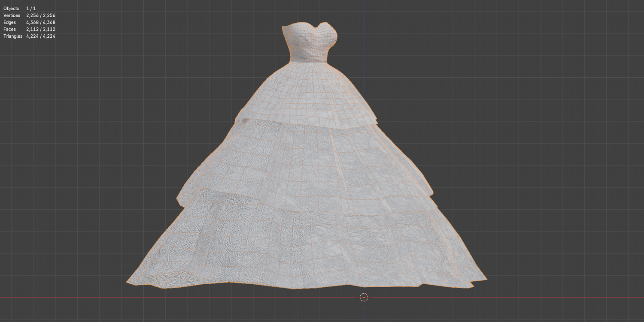Viewport: 644px width, 322px height.
Task: Click the face count 2,112 / 2,112
Action: pyautogui.click(x=41, y=29)
